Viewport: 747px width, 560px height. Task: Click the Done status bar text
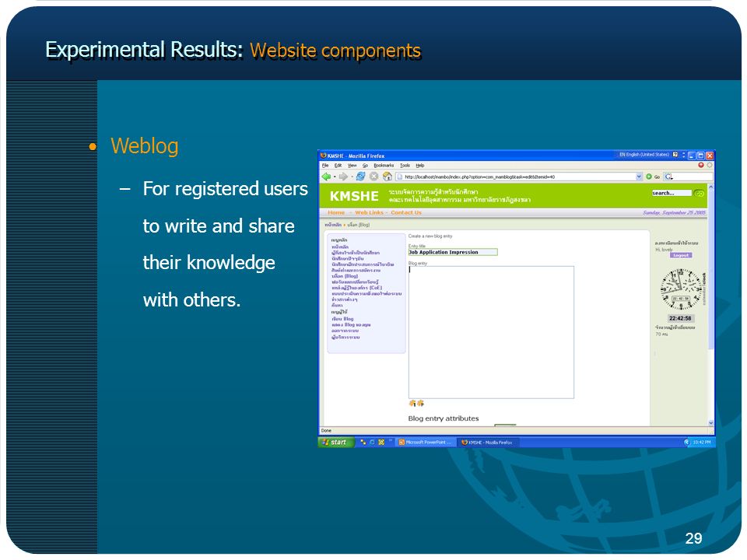(x=326, y=430)
